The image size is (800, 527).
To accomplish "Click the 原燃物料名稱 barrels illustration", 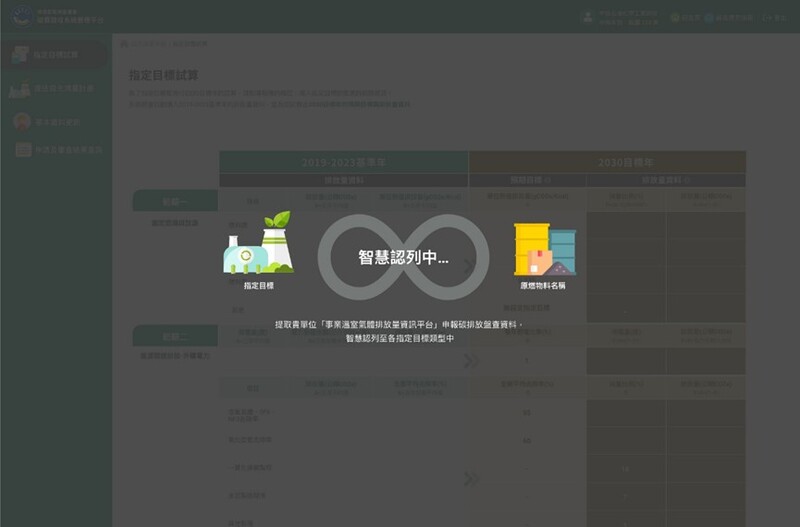I will coord(544,249).
